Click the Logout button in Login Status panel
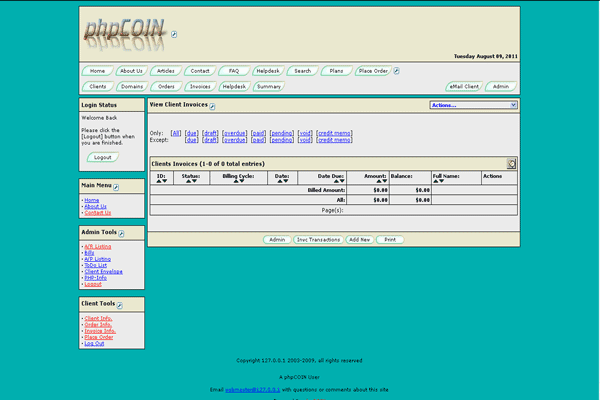600x400 pixels. [103, 157]
